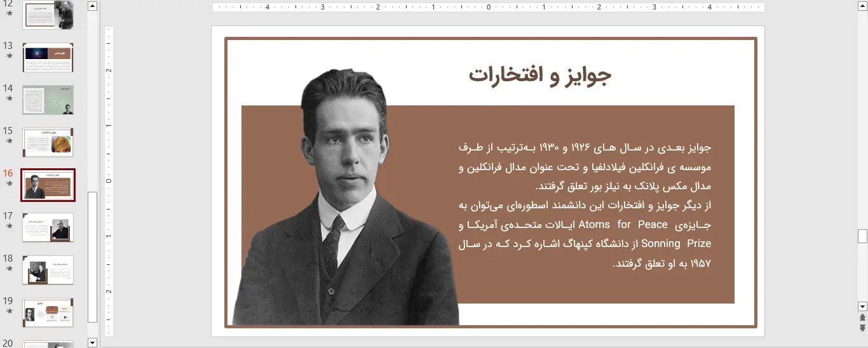This screenshot has height=348, width=868.
Task: Click animation star icon under slide 14
Action: 9,98
